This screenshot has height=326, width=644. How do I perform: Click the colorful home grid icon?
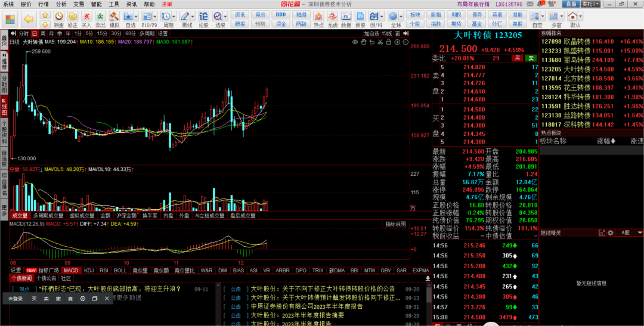pyautogui.click(x=10, y=19)
